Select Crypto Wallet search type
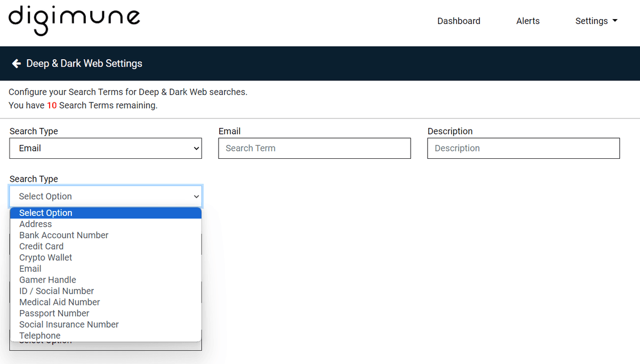640x364 pixels. 46,257
